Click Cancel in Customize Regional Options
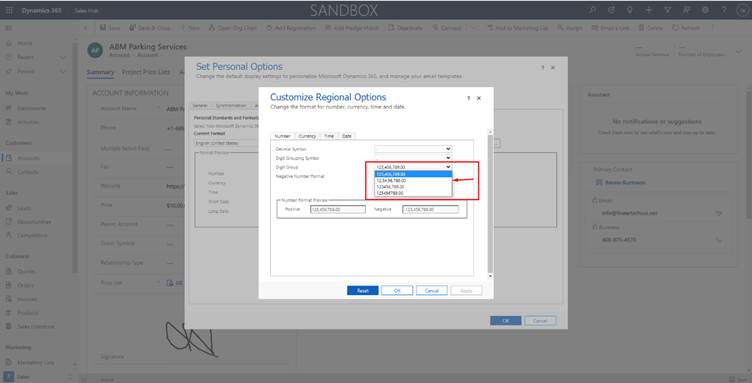The height and width of the screenshot is (383, 752). coord(432,290)
